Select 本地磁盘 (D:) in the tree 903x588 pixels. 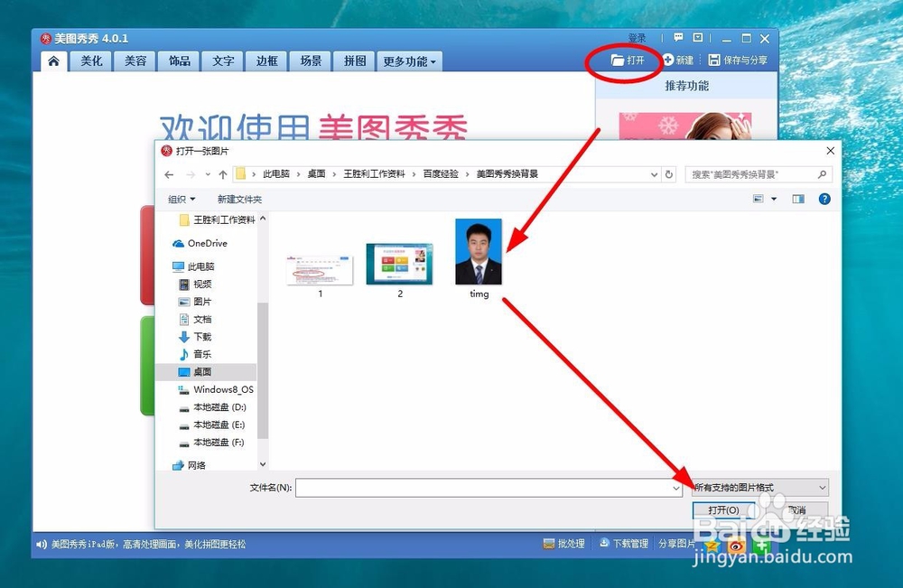tap(212, 407)
